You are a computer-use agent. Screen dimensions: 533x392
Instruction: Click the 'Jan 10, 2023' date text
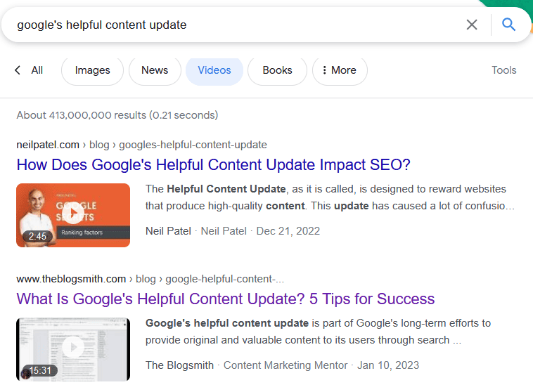388,365
